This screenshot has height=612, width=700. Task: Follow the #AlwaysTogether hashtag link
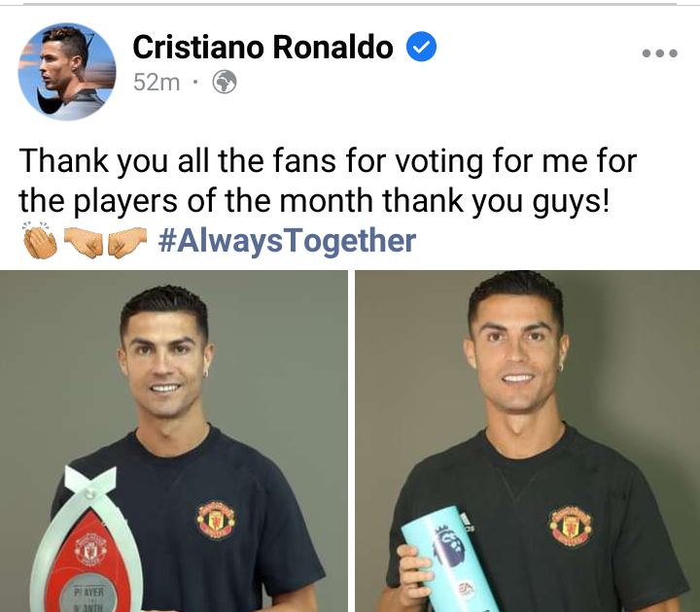[287, 241]
